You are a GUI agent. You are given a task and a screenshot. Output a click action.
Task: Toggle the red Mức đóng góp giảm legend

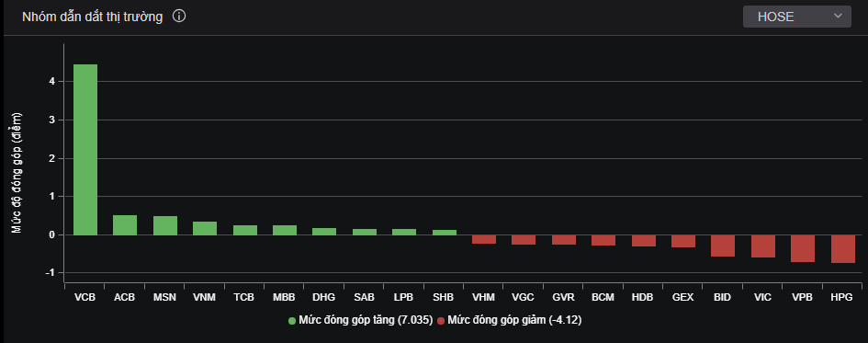tap(509, 320)
